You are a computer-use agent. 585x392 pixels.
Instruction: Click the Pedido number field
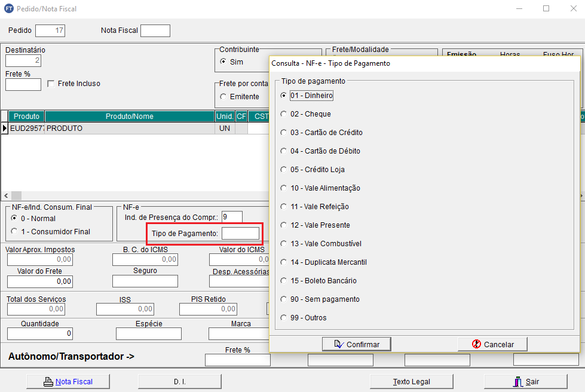(x=50, y=30)
